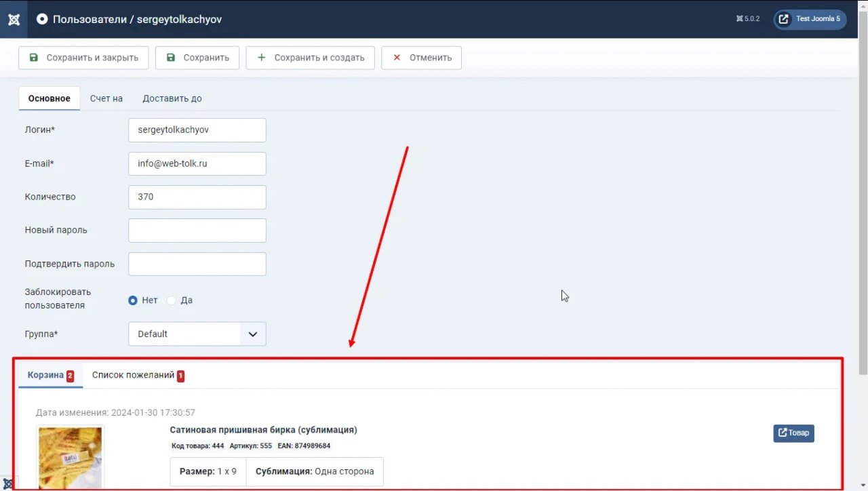This screenshot has width=868, height=491.
Task: Select Да for Заблокировать пользователя
Action: 172,300
